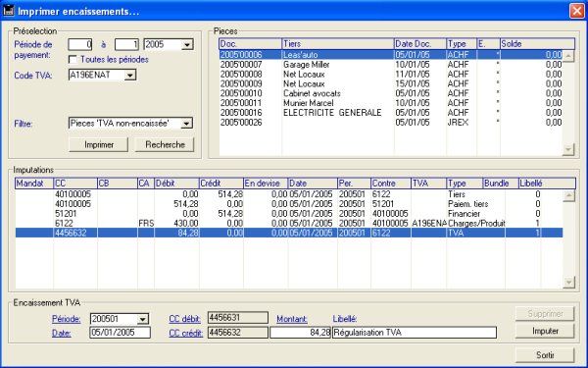This screenshot has width=588, height=368.
Task: Sort Pieces by Tiers column header
Action: click(x=338, y=44)
